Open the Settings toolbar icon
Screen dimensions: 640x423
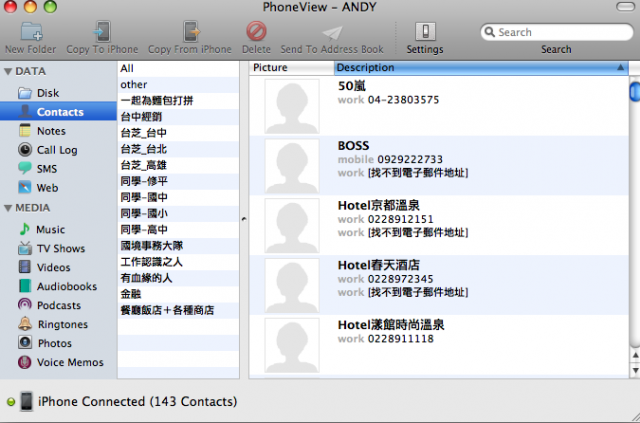point(425,31)
